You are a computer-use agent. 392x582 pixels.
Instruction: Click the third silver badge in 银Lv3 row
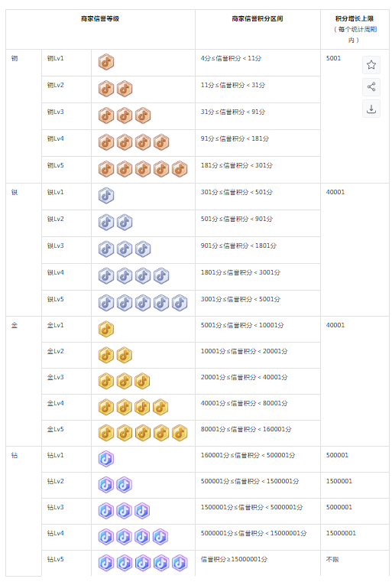coord(143,249)
